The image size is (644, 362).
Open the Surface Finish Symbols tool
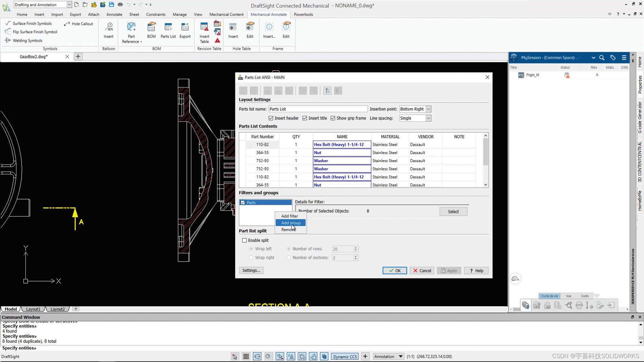coord(32,23)
